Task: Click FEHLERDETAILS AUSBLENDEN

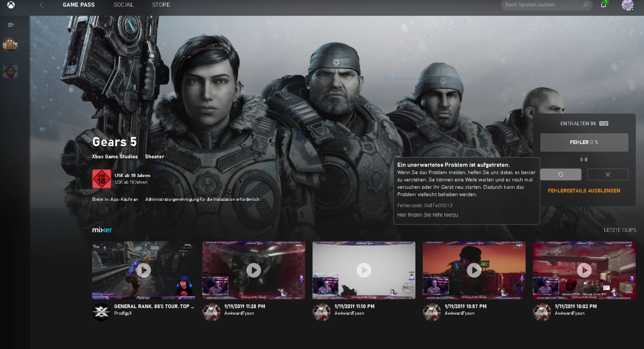Action: (584, 191)
